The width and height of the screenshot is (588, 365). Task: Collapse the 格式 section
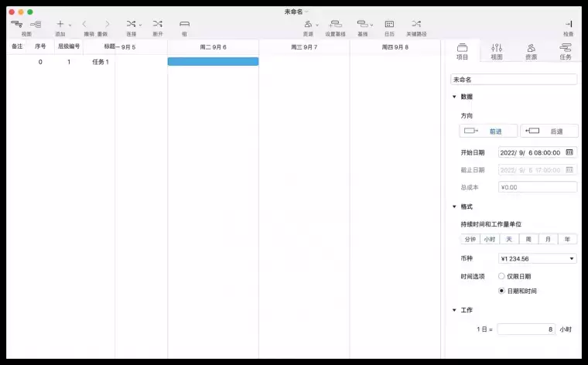click(454, 206)
